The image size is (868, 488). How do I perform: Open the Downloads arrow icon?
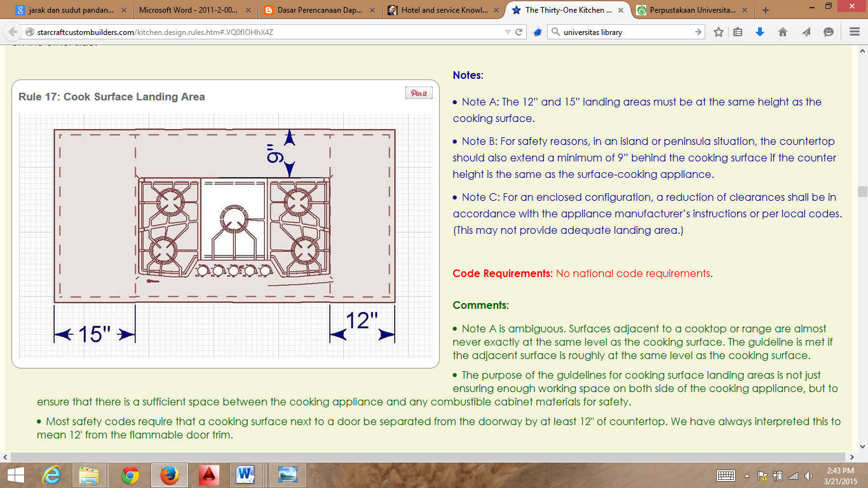coord(760,32)
